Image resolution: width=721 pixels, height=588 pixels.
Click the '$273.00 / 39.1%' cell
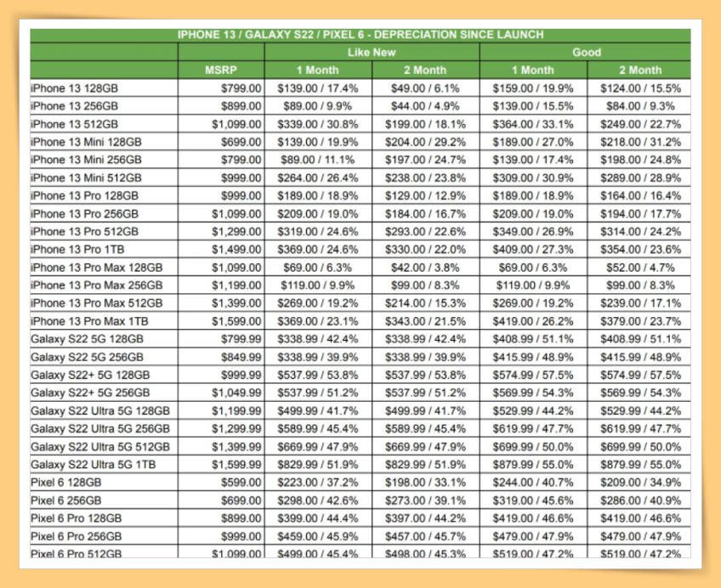(425, 500)
